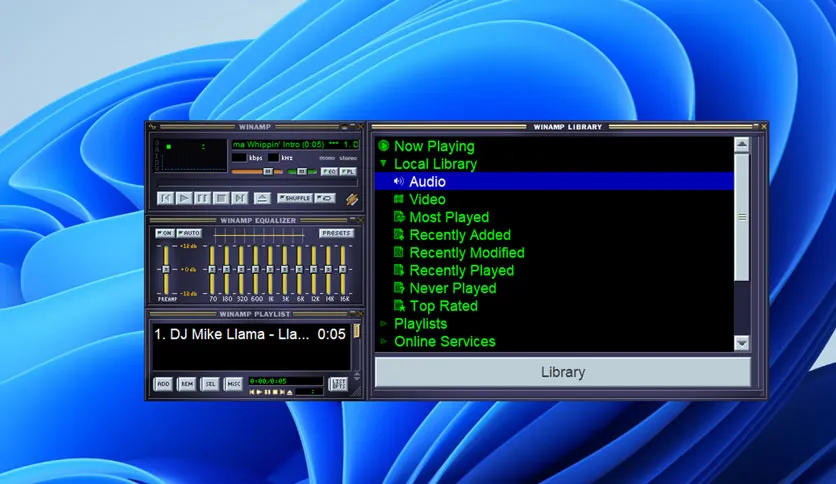
Task: Click the Pause playback button
Action: point(203,198)
